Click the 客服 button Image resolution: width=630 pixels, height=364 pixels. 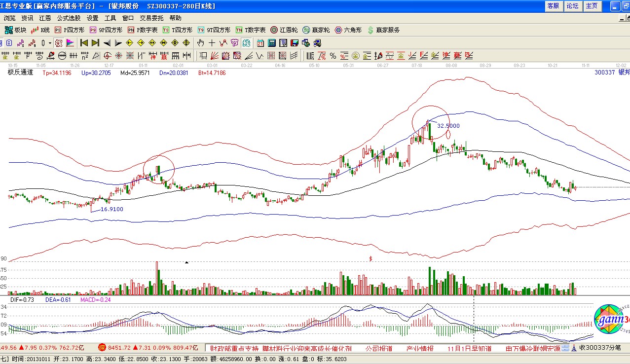(x=553, y=6)
